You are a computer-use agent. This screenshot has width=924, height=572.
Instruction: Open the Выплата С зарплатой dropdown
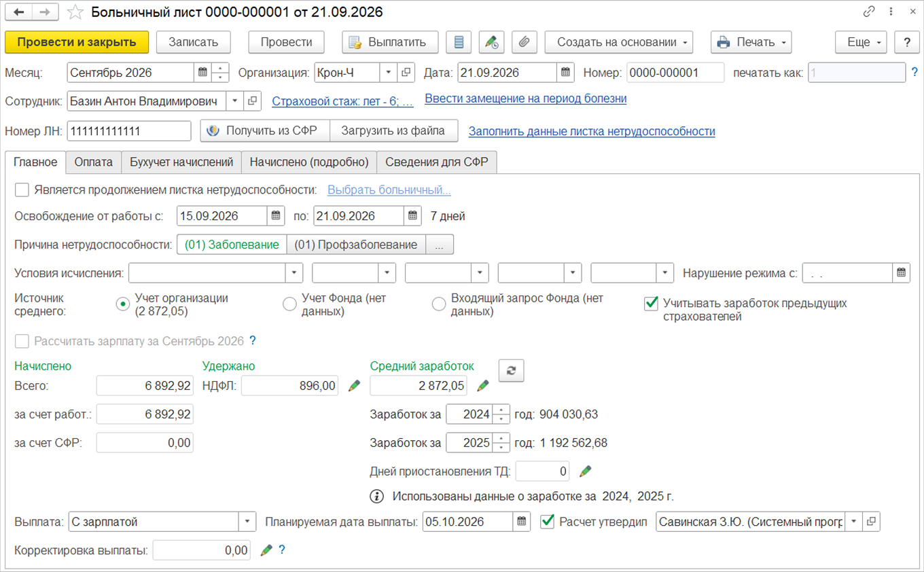coord(247,522)
